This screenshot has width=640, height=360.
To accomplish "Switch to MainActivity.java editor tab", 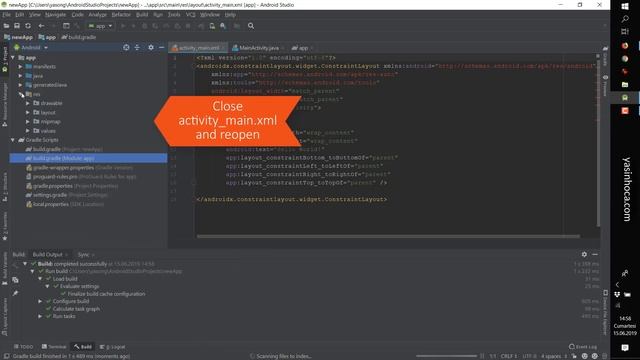I will pyautogui.click(x=258, y=48).
